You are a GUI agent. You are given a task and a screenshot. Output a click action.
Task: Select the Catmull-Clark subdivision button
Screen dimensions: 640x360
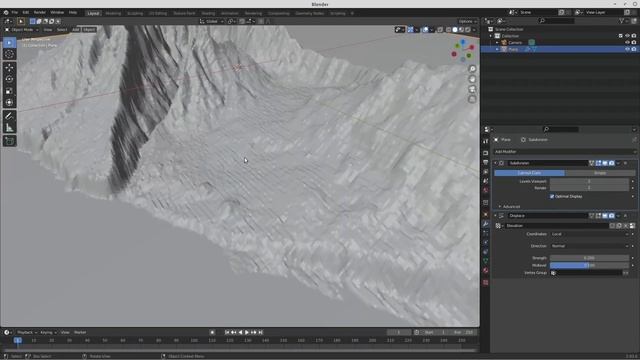tap(529, 173)
